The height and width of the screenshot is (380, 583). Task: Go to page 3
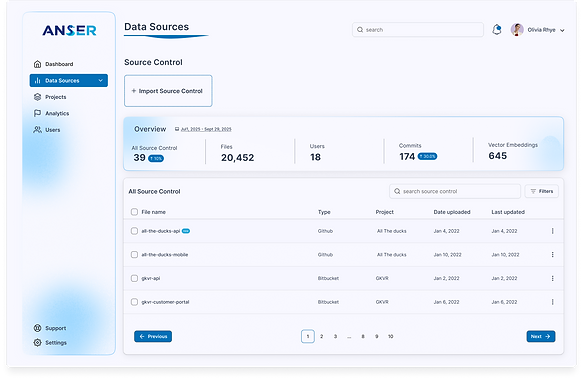tap(335, 336)
